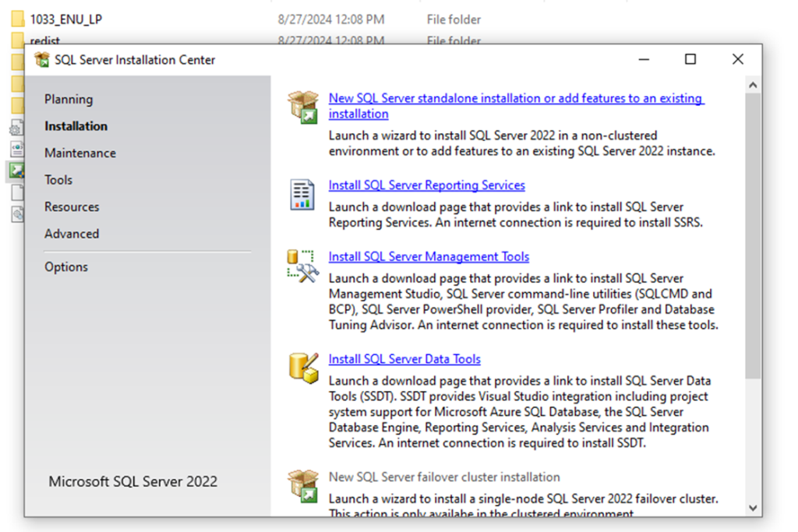Switch to the Maintenance section
Screen dimensions: 798x532
click(79, 153)
